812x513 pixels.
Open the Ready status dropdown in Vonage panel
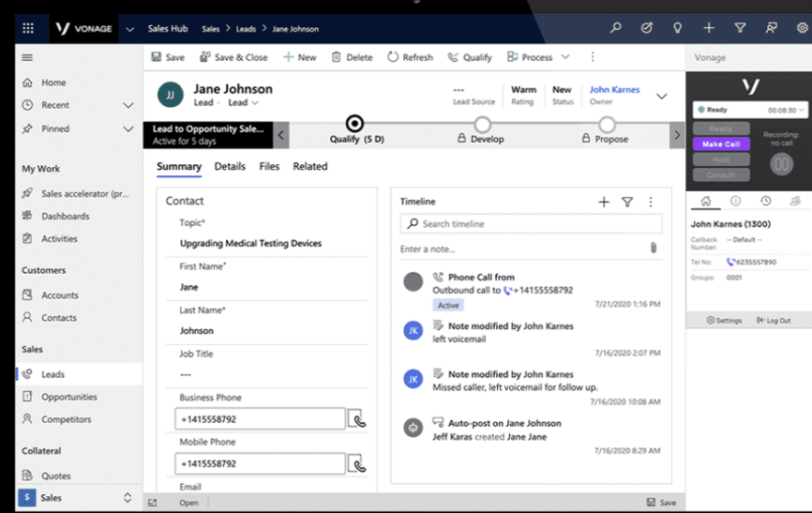coord(749,110)
